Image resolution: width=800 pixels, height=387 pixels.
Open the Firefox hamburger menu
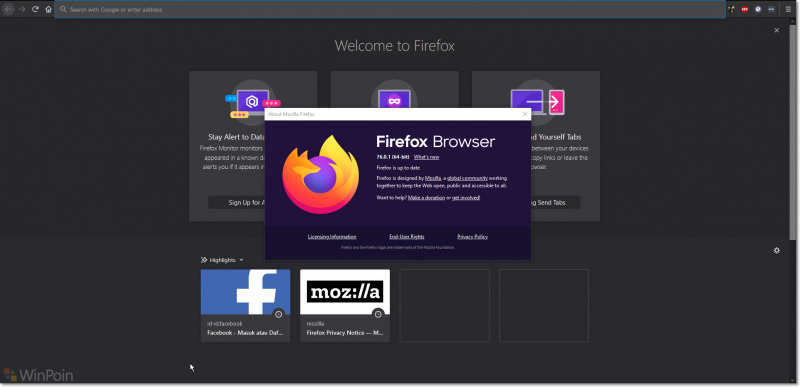point(788,9)
